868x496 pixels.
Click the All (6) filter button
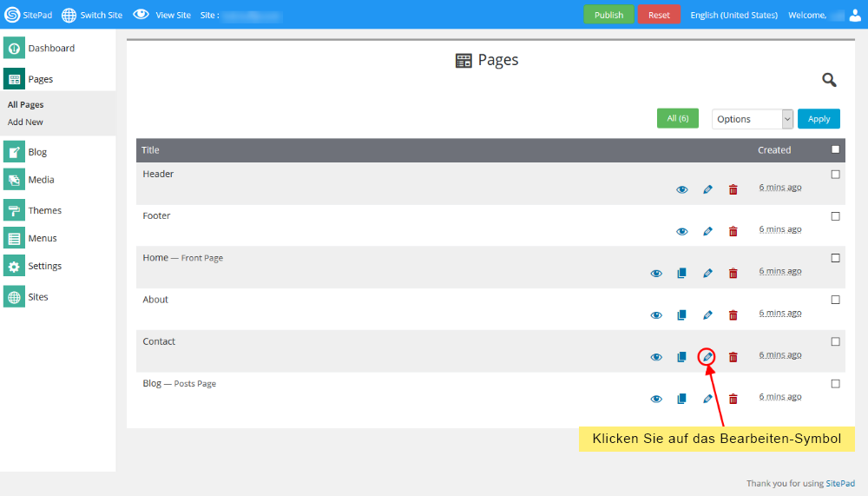coord(678,118)
